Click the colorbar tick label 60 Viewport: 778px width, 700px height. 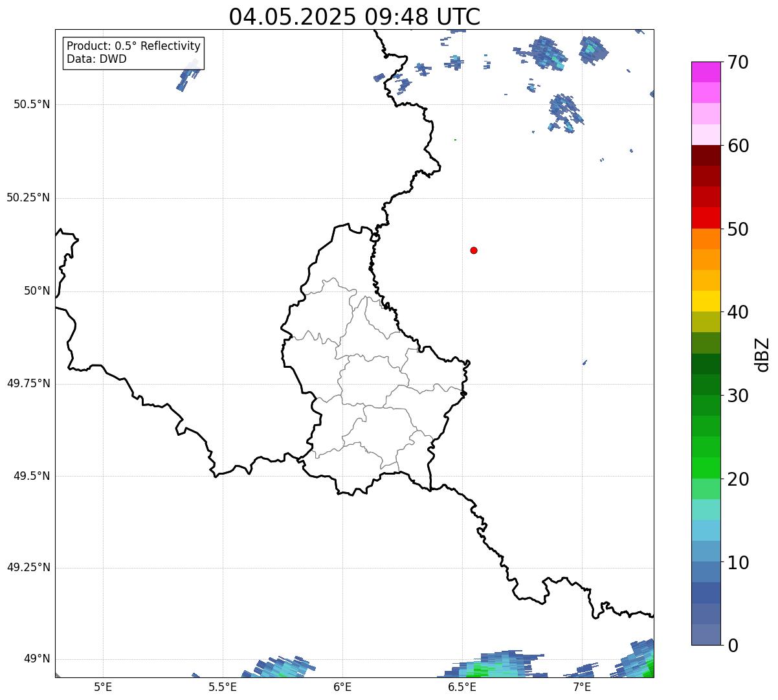tap(738, 146)
